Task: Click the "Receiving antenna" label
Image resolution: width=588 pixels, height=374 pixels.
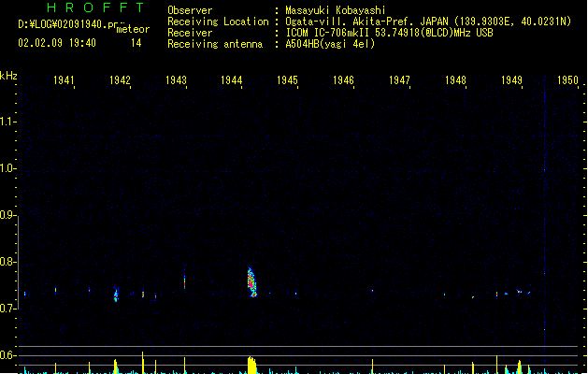Action: pyautogui.click(x=215, y=44)
